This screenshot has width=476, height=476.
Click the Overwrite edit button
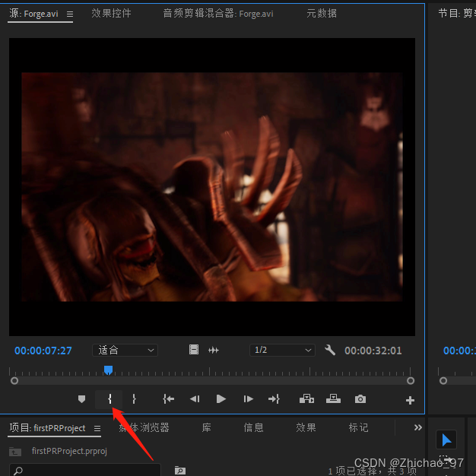tap(333, 399)
